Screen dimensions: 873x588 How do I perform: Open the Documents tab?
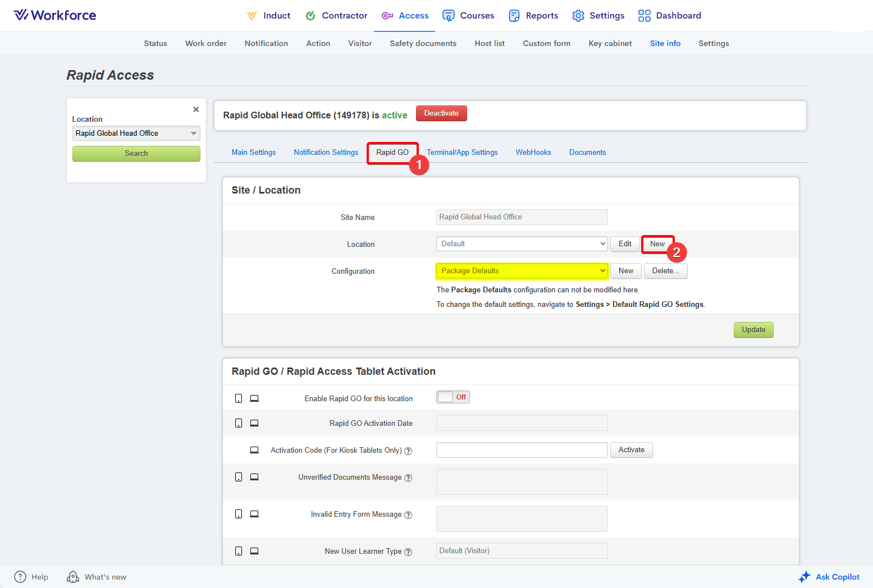[588, 153]
